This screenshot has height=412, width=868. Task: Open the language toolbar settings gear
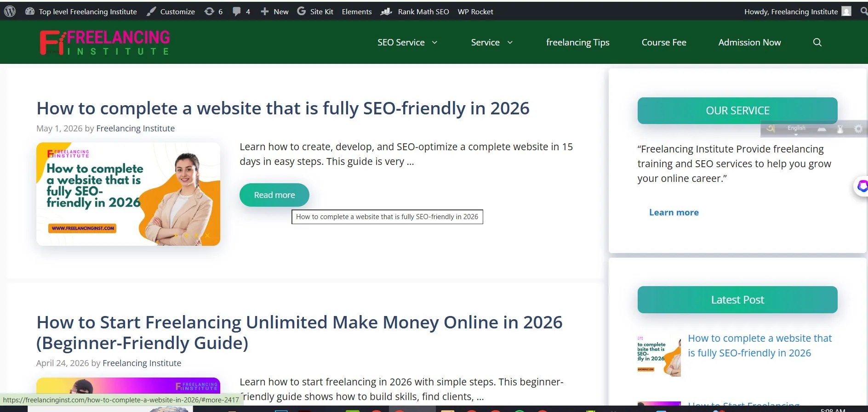coord(858,129)
